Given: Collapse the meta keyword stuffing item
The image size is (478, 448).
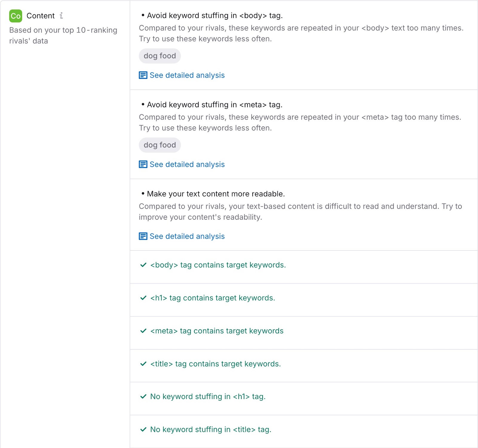Looking at the screenshot, I should (214, 105).
